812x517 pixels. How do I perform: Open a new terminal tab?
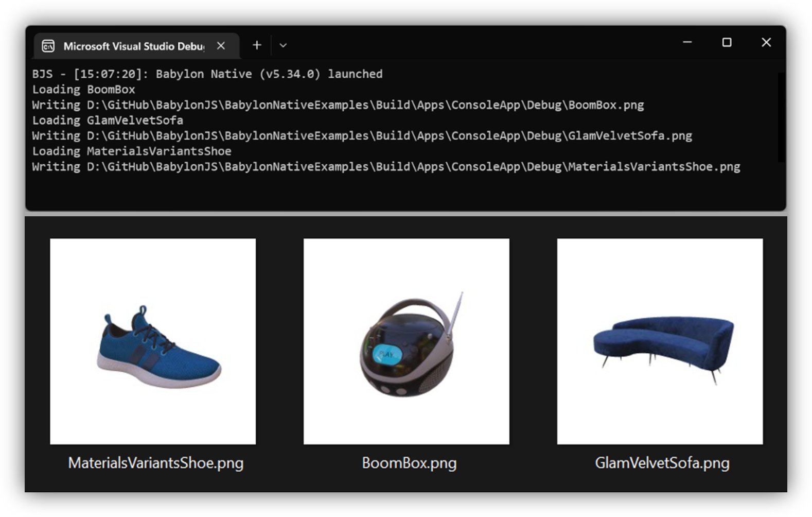point(257,45)
